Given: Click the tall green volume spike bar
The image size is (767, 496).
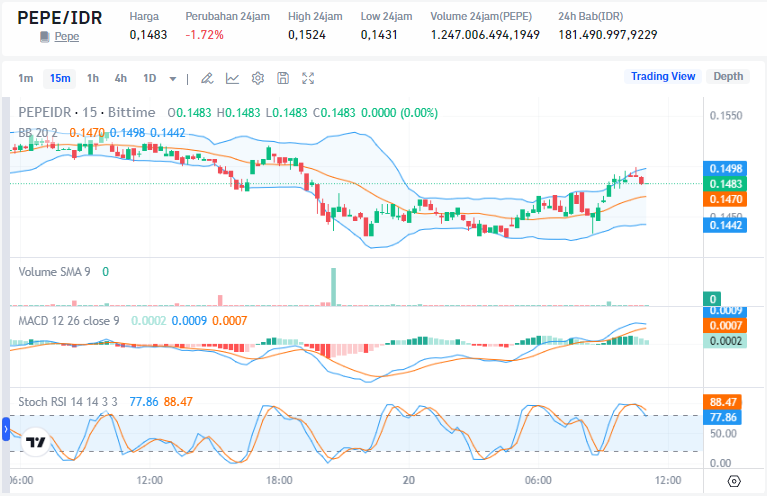Looking at the screenshot, I should (334, 287).
